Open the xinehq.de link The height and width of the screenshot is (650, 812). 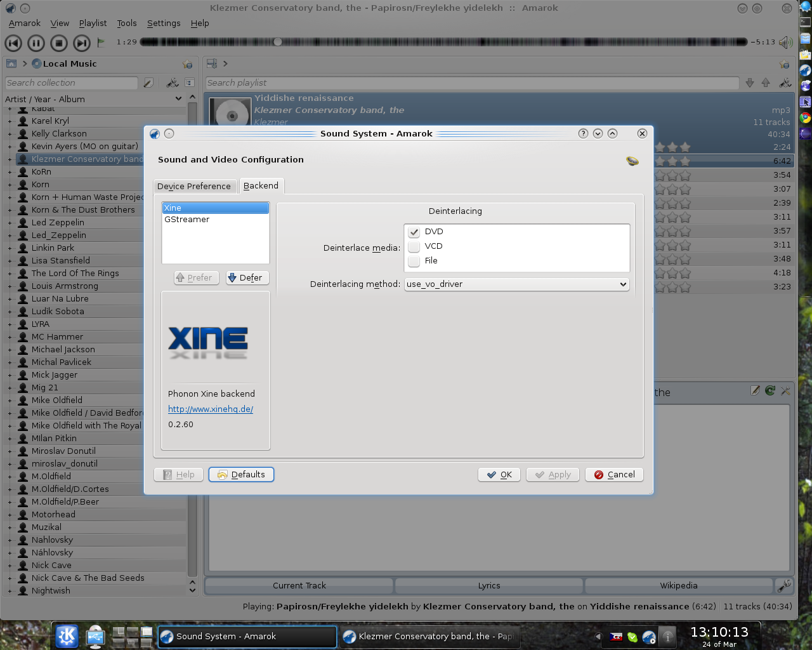click(x=211, y=409)
